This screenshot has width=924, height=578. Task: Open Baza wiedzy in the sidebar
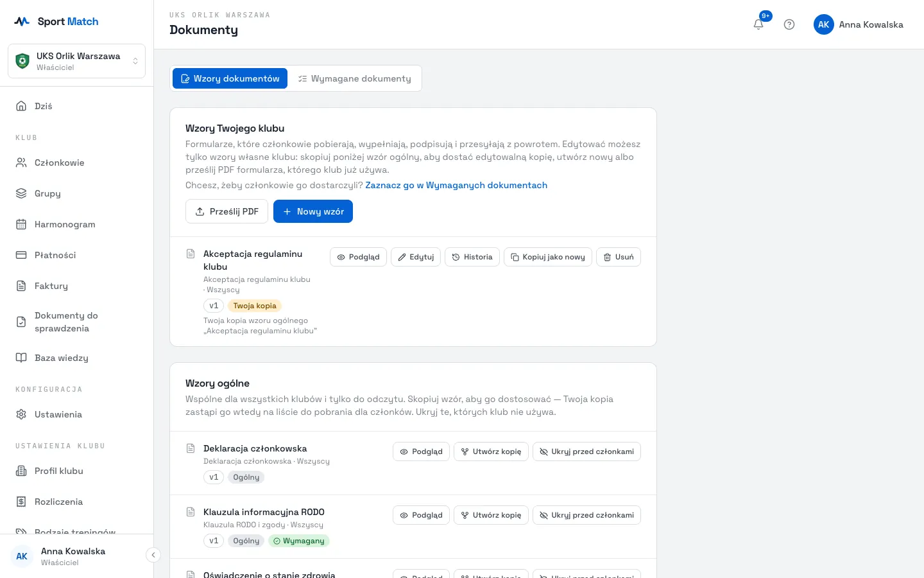point(76,358)
